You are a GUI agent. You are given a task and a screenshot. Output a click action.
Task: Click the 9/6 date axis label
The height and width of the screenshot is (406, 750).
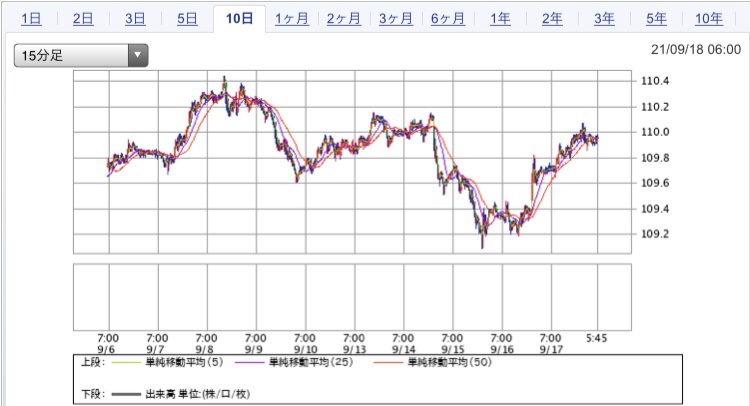(106, 350)
